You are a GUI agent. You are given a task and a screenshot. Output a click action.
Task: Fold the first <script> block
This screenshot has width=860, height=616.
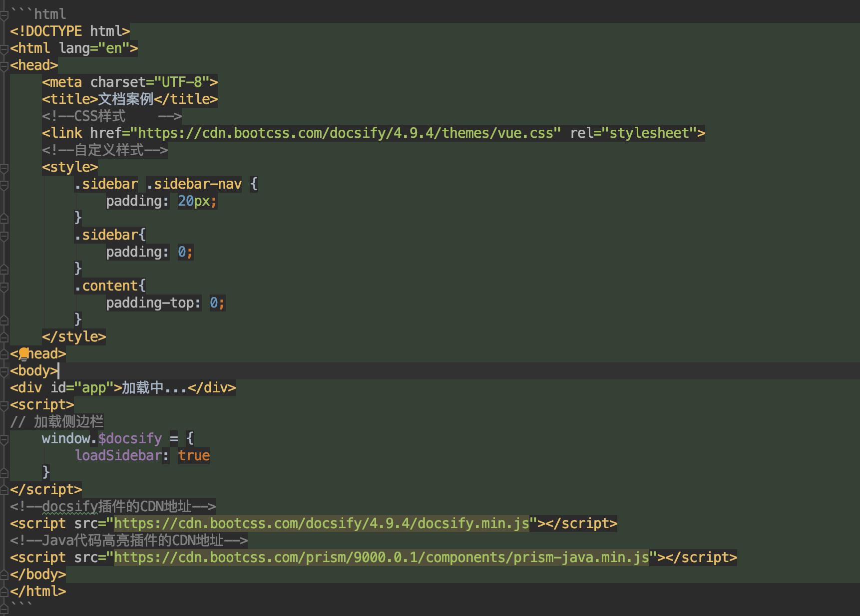4,405
